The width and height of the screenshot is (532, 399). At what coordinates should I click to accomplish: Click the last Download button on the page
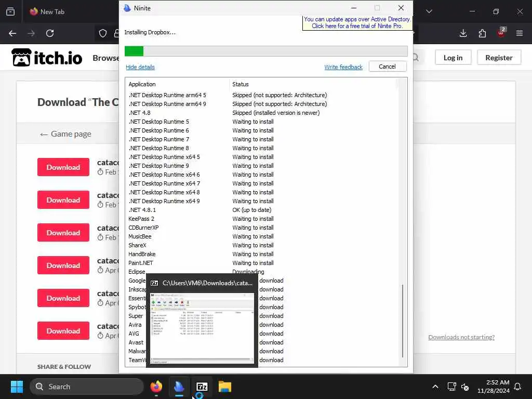coord(63,331)
